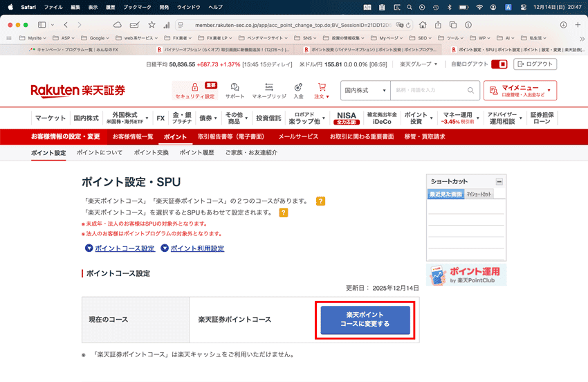Open the 証券担保ローン navigation link
The height and width of the screenshot is (382, 588).
(542, 118)
